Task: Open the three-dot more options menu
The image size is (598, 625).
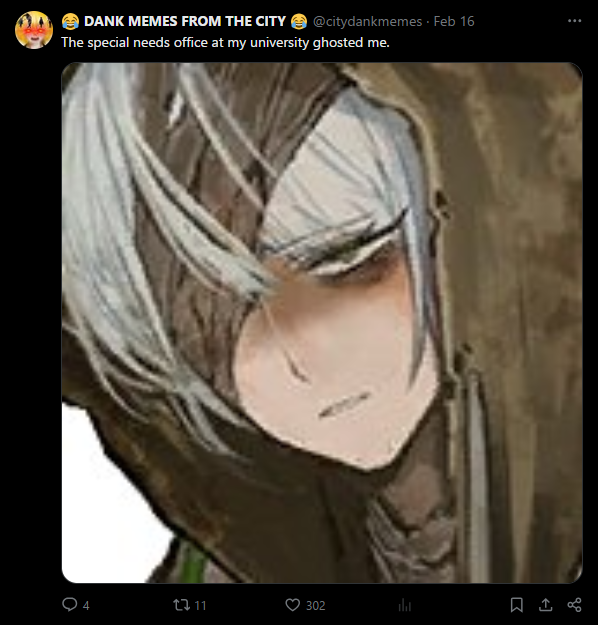Action: [x=574, y=21]
